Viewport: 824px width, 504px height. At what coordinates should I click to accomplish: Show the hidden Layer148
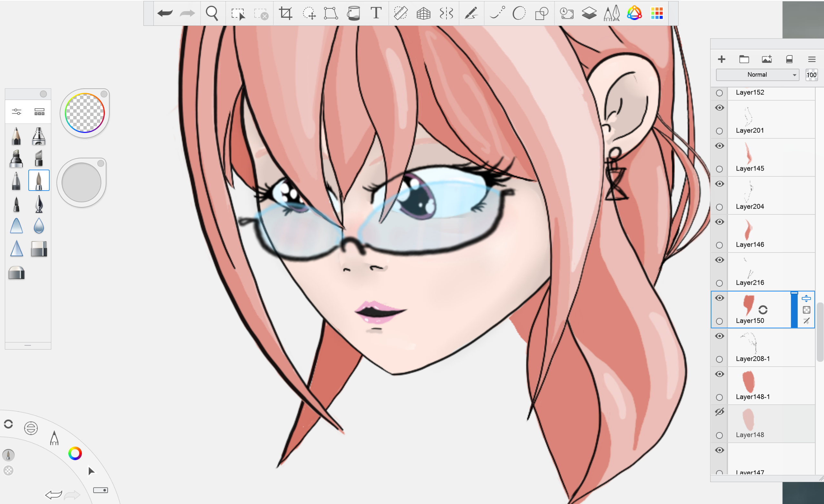[x=719, y=412]
